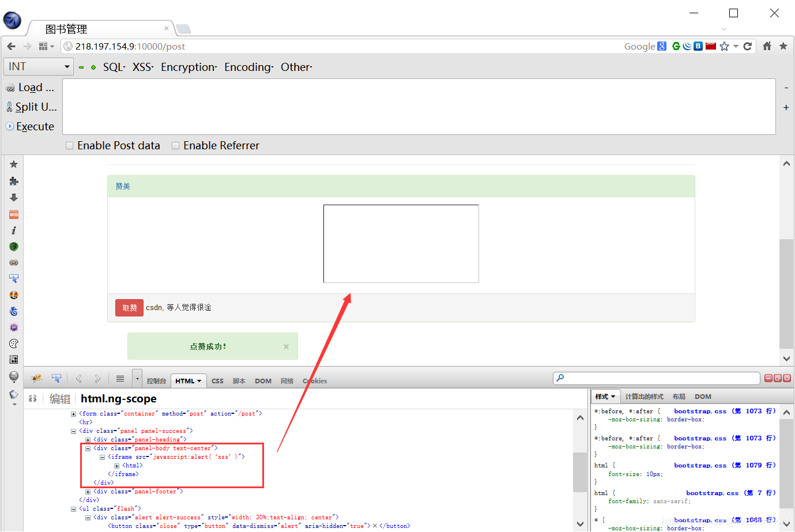This screenshot has height=532, width=795.
Task: Click the blue swirl icon in the sidebar
Action: coord(14,311)
